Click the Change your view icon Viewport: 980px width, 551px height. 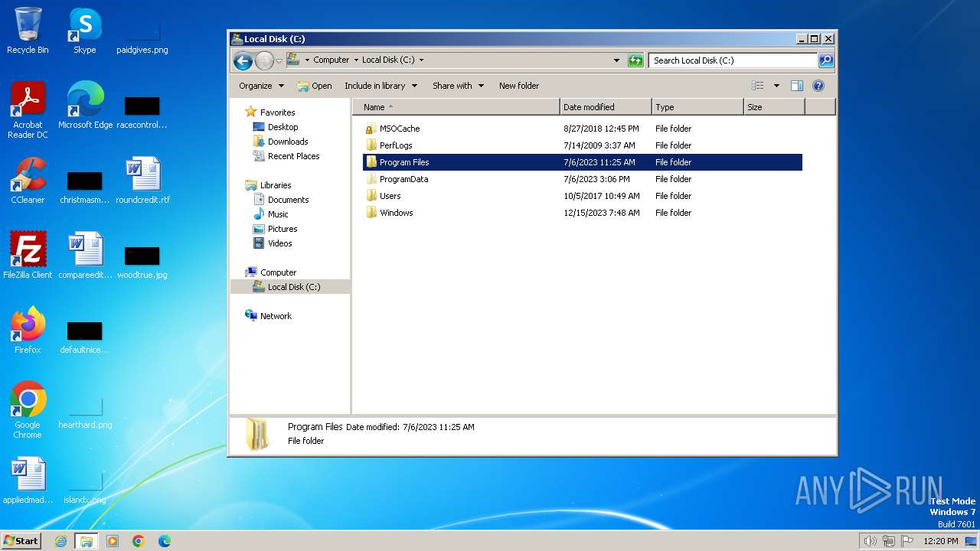tap(758, 86)
